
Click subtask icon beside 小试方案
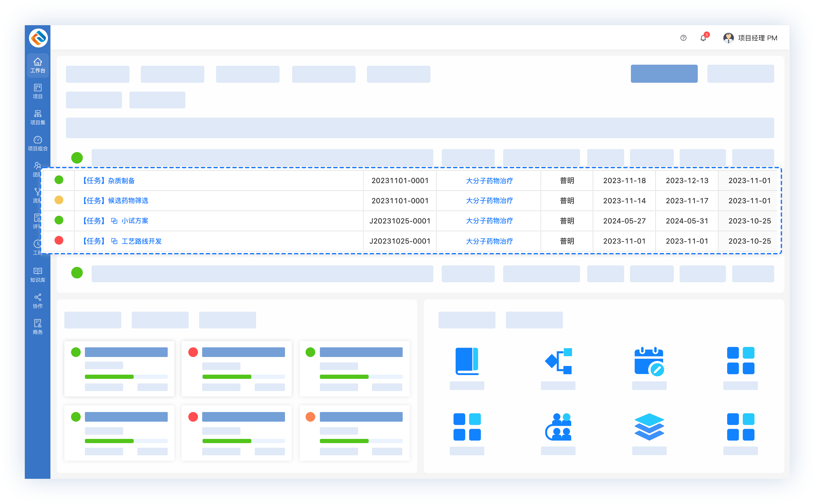pos(114,221)
